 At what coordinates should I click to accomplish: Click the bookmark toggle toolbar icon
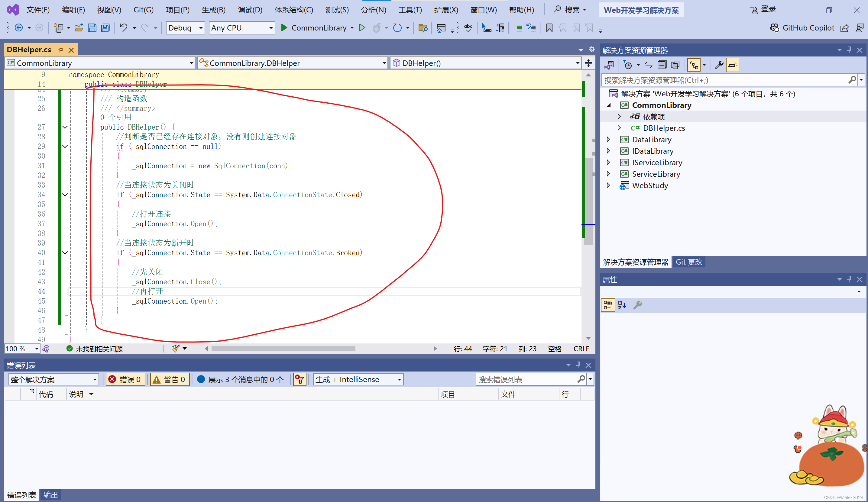(x=549, y=28)
